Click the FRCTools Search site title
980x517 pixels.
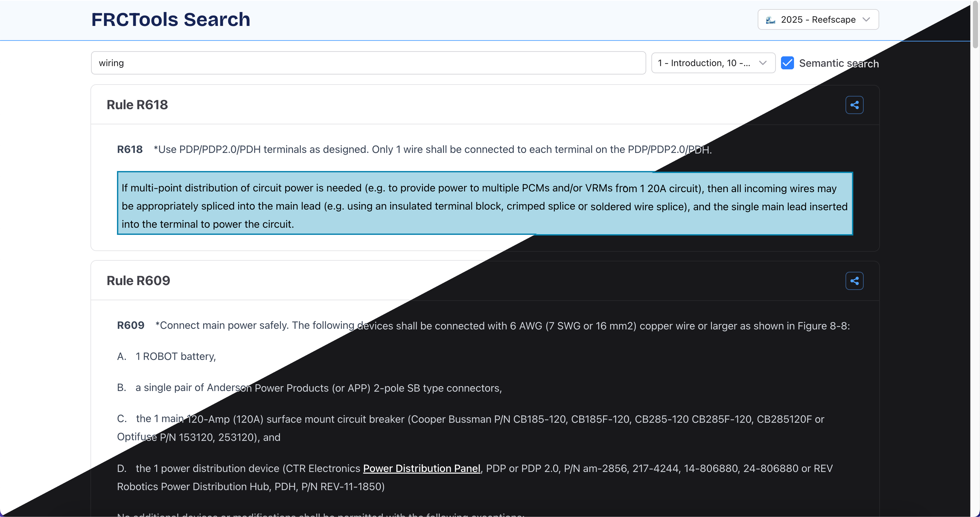(170, 19)
